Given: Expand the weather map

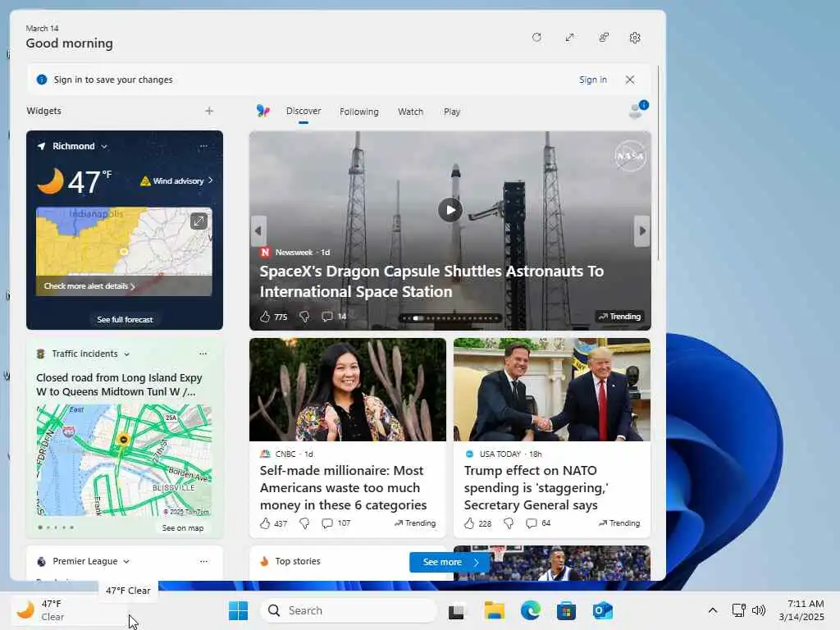Looking at the screenshot, I should (x=199, y=221).
